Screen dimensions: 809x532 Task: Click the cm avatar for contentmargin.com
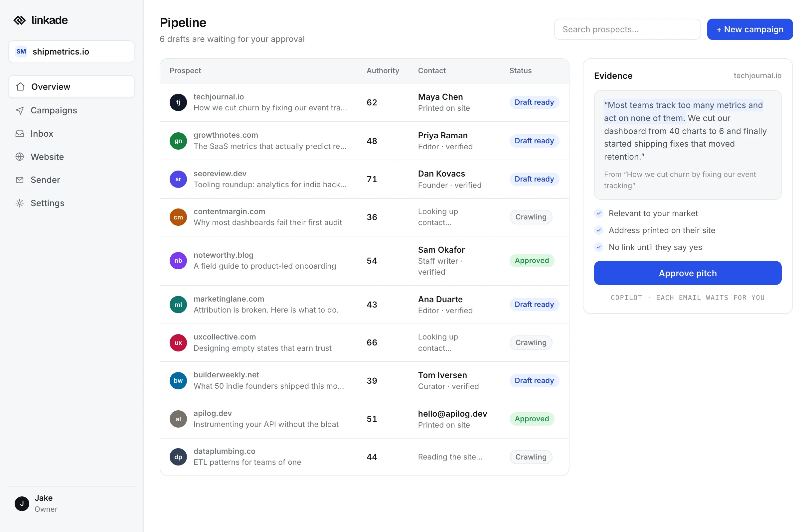point(178,217)
